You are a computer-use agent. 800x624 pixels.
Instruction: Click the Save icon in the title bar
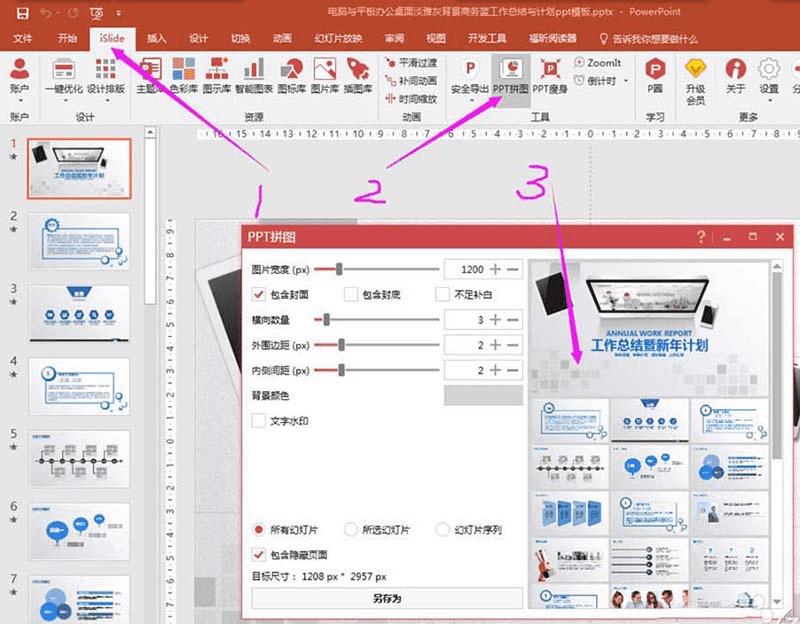(x=22, y=13)
